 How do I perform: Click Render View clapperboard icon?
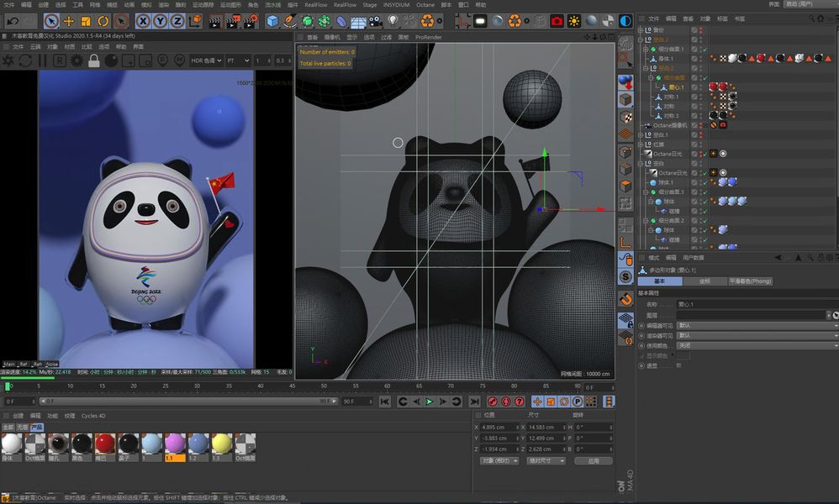tap(214, 21)
